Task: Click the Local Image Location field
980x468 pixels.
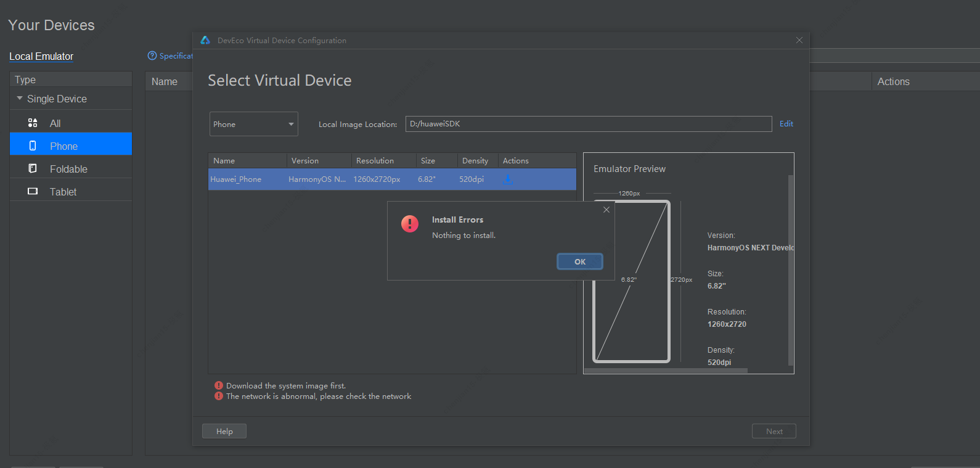Action: pyautogui.click(x=589, y=124)
